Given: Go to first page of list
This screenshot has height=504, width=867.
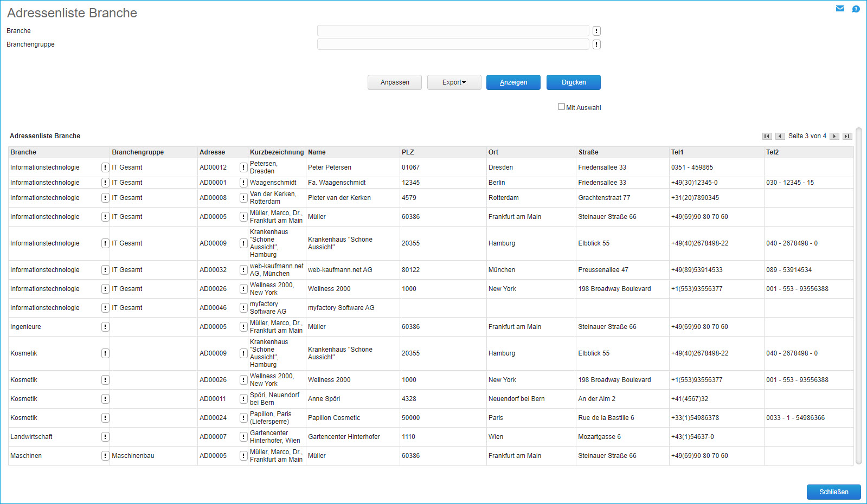Looking at the screenshot, I should click(x=767, y=137).
